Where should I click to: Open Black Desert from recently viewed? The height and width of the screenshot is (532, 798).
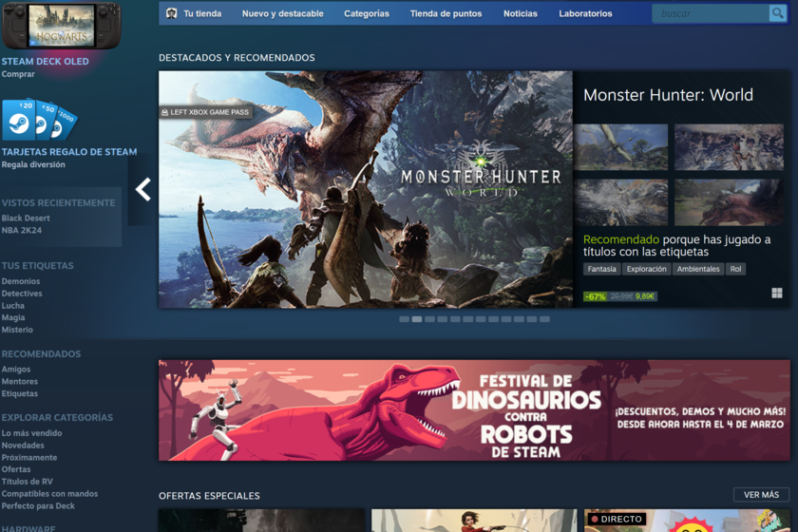point(26,218)
